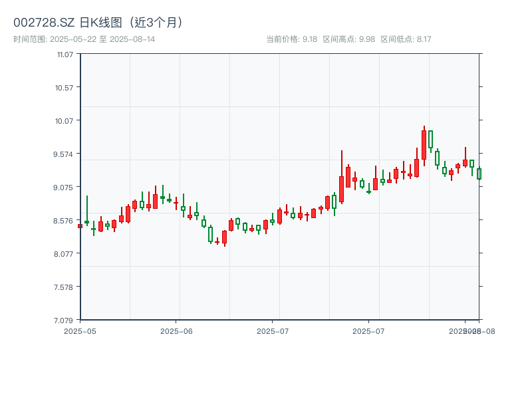Click the 2025-05 x-axis date label

80,331
